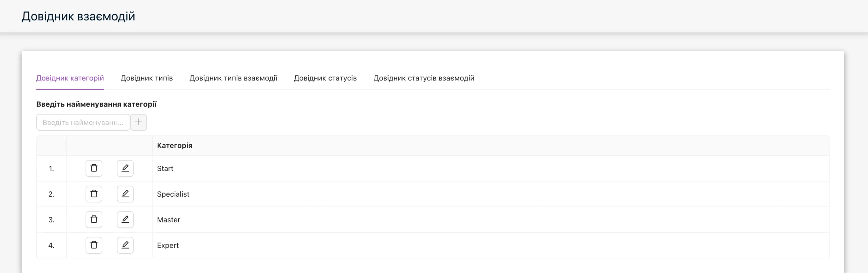Viewport: 868px width, 273px height.
Task: Select row number 1.
Action: (x=51, y=168)
